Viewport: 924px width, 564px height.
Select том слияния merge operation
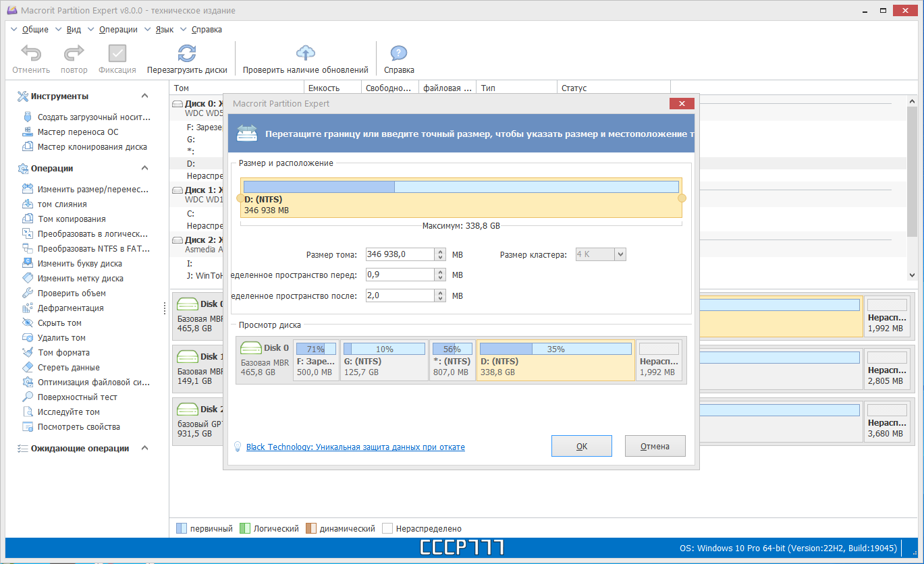[x=54, y=204]
